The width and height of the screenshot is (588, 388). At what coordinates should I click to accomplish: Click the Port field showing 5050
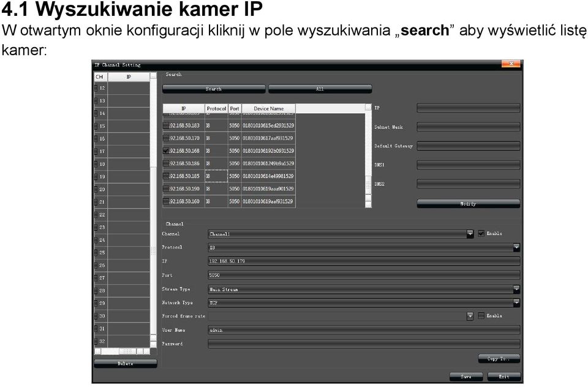tap(364, 275)
